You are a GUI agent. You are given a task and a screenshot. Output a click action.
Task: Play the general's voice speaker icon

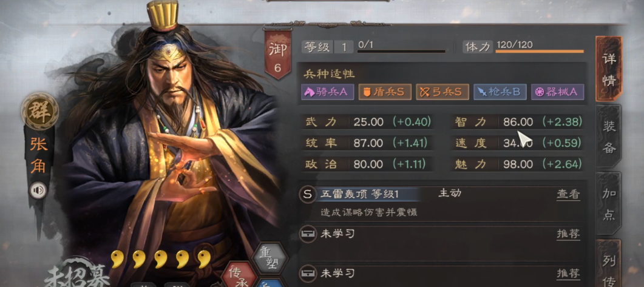pos(39,191)
